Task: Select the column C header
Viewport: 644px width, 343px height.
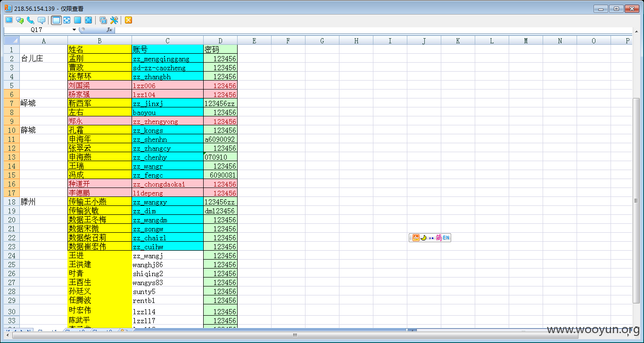Action: coord(167,41)
